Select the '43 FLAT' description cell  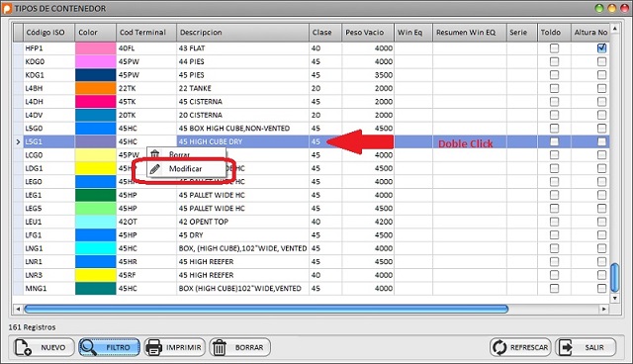(242, 48)
